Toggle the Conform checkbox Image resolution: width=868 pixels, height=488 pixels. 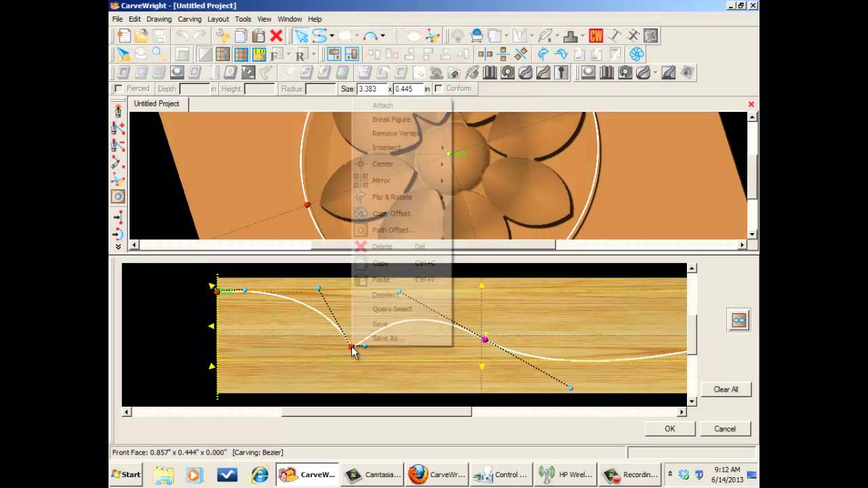438,89
